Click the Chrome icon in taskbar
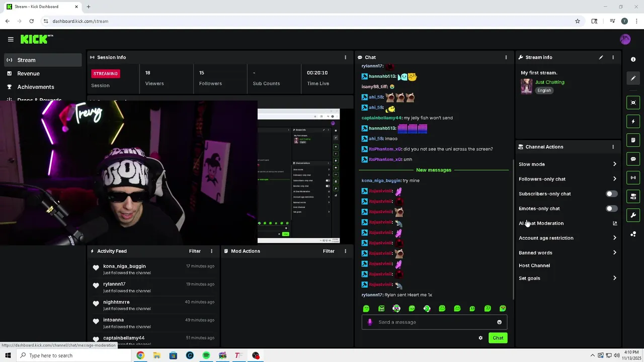Screen dimensions: 644x362 tap(140, 355)
